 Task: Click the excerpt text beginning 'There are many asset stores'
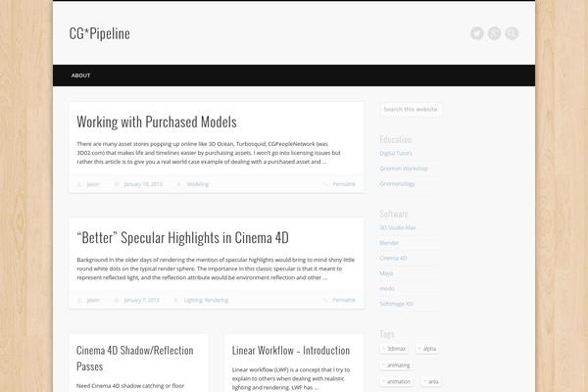point(209,153)
